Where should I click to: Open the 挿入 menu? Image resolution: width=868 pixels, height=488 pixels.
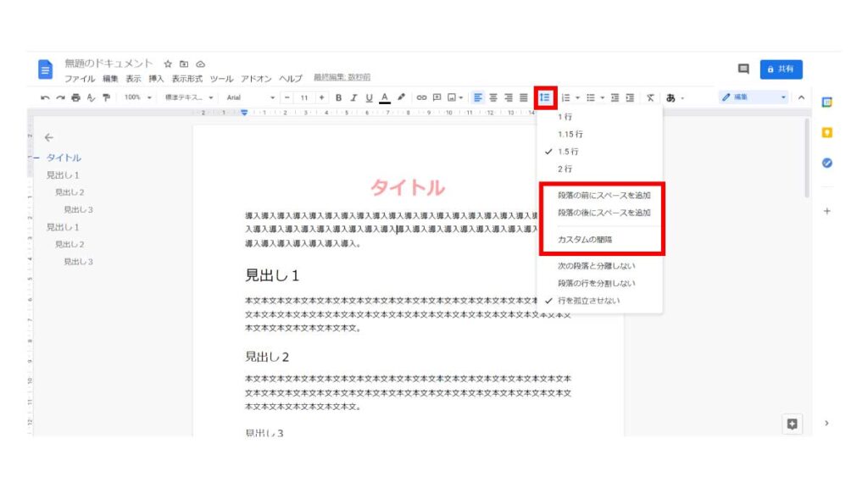pyautogui.click(x=156, y=79)
